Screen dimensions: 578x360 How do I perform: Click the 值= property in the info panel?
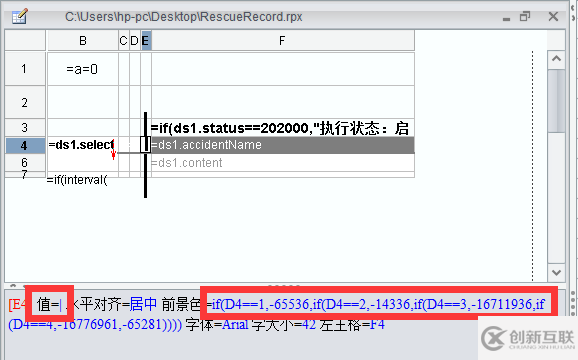coord(49,305)
